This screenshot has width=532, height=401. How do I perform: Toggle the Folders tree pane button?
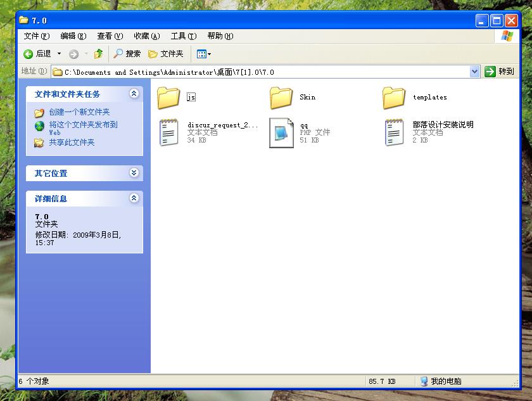click(165, 54)
